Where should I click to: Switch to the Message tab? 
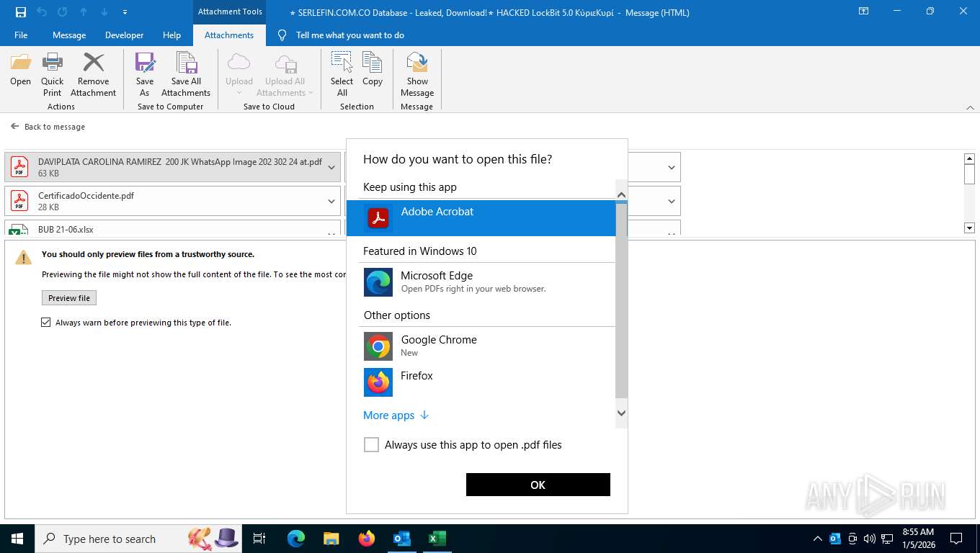pyautogui.click(x=69, y=35)
